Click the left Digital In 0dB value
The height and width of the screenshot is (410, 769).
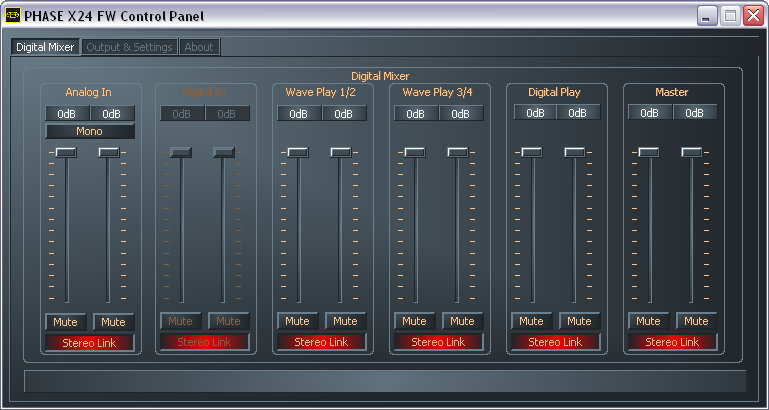(182, 113)
